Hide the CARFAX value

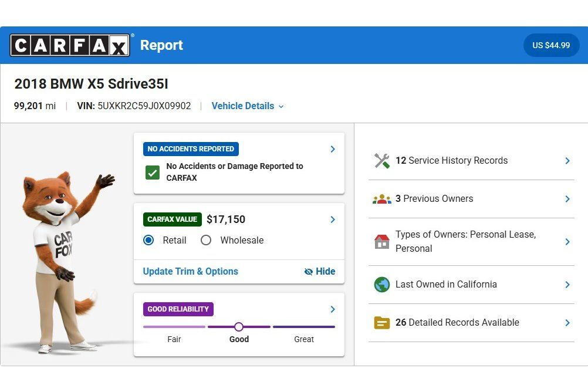click(x=319, y=271)
